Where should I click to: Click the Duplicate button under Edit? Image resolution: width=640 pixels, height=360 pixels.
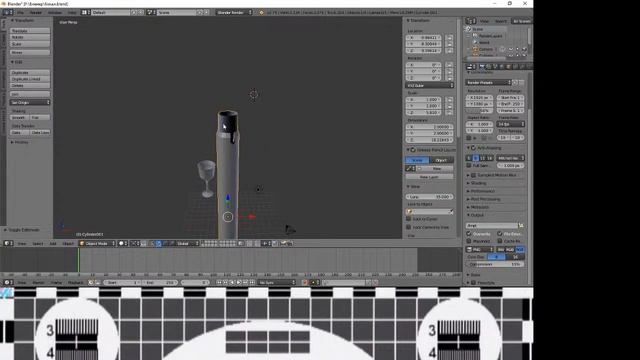tap(30, 73)
